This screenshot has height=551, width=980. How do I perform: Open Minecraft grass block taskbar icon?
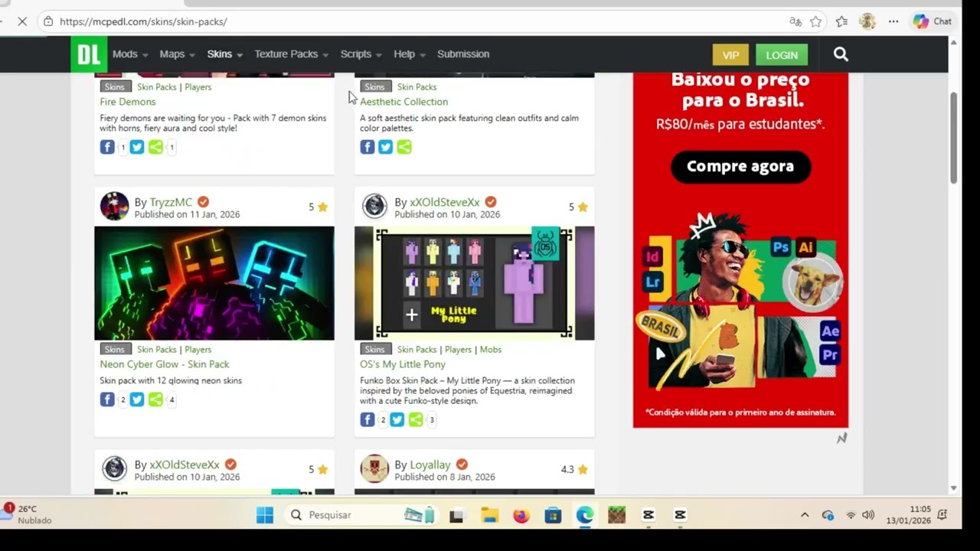[616, 515]
